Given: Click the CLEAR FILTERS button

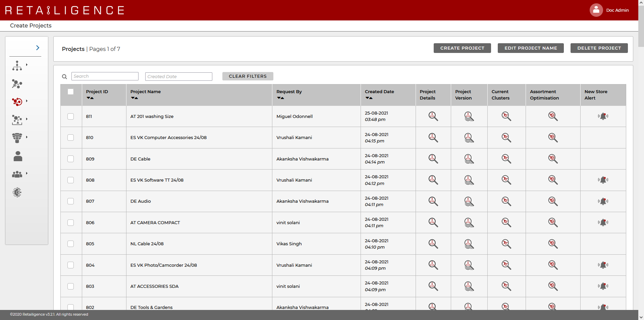Looking at the screenshot, I should click(x=248, y=76).
